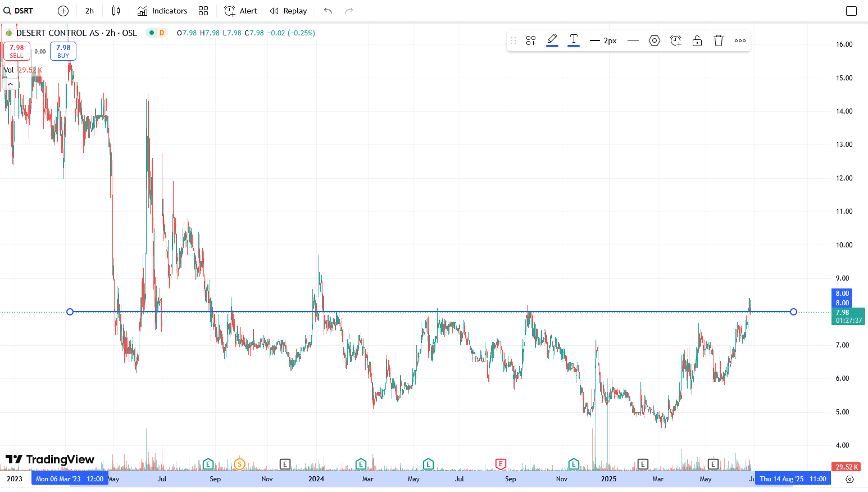The image size is (868, 492).
Task: Open more drawing options ellipsis
Action: pos(740,40)
